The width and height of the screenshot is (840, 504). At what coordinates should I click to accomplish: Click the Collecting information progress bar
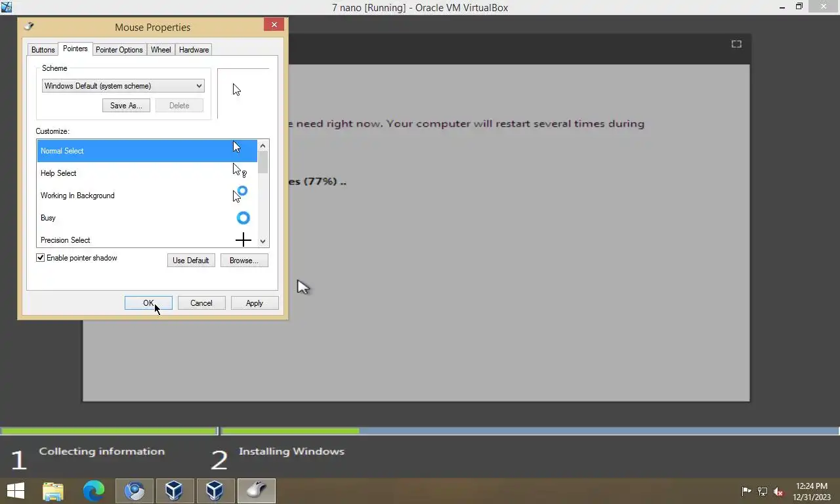[x=109, y=431]
